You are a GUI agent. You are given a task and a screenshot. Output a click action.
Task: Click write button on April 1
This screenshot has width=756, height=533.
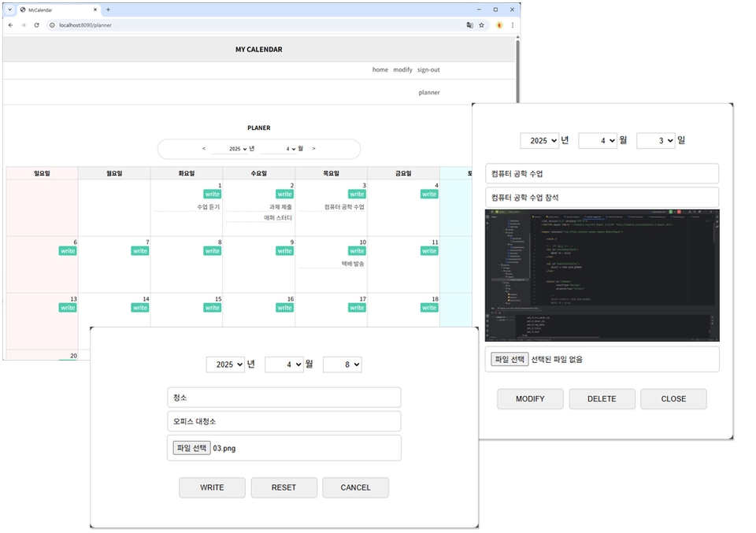point(212,194)
